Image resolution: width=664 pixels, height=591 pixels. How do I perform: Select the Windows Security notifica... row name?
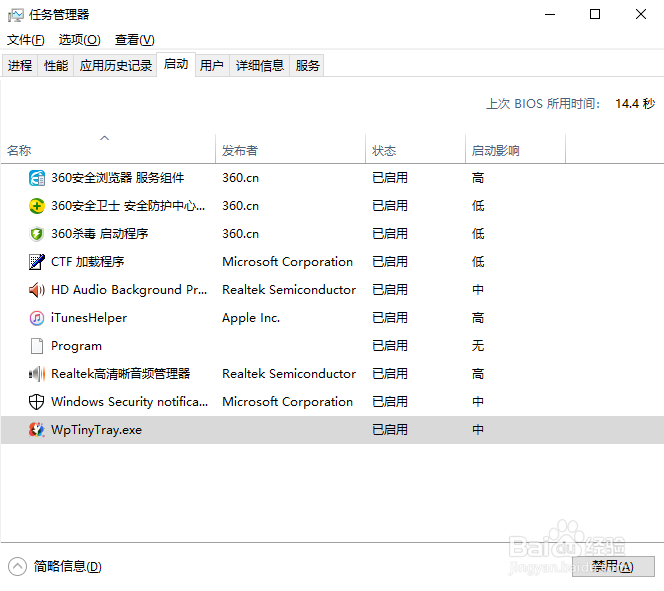130,402
